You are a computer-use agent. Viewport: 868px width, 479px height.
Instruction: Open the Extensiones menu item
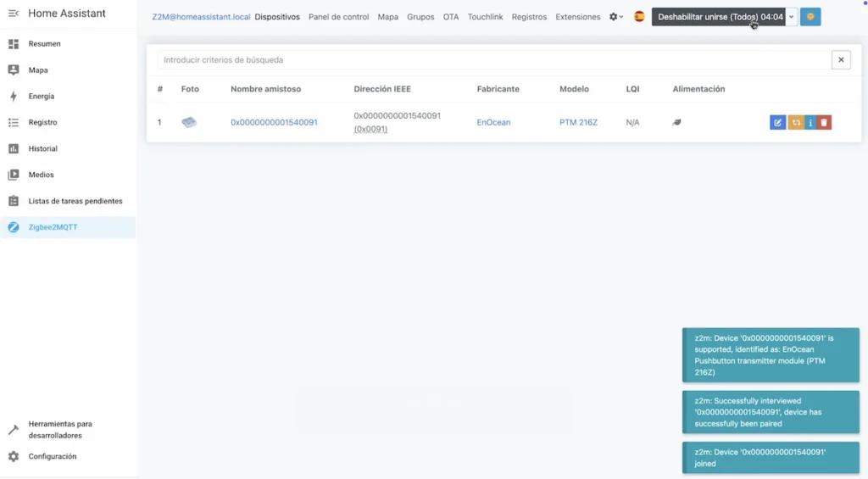click(x=577, y=17)
